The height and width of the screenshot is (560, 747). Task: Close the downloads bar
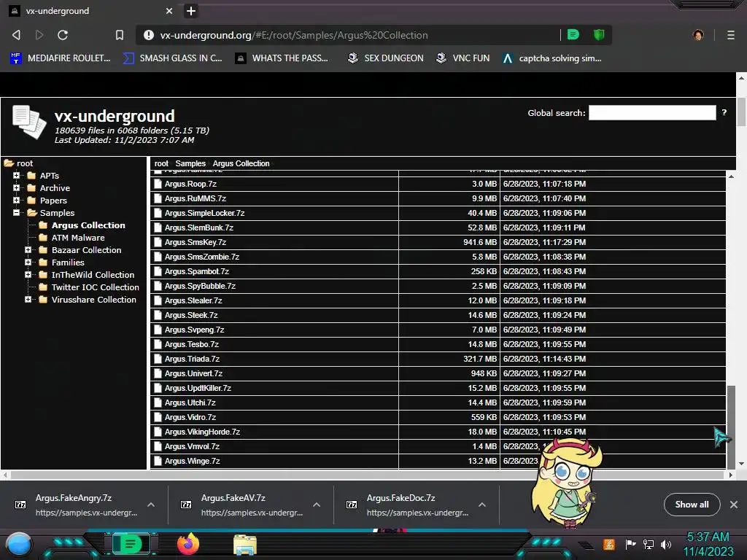(x=734, y=505)
